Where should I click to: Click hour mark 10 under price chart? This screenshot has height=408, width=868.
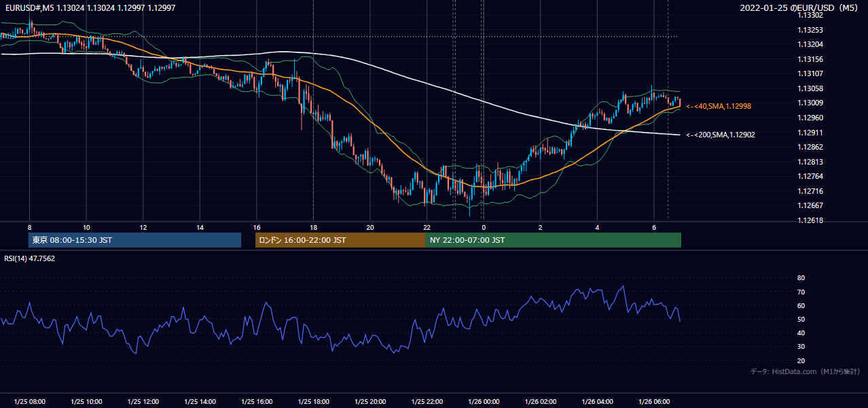86,227
